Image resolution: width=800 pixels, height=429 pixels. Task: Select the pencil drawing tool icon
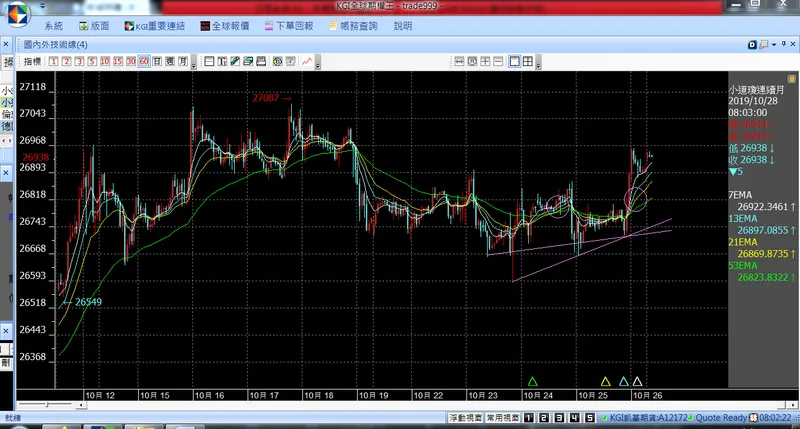[x=235, y=62]
